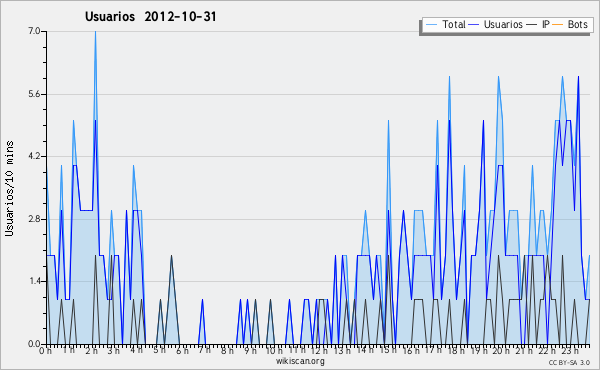
Task: Click the '1 h' x-axis label
Action: 69,351
